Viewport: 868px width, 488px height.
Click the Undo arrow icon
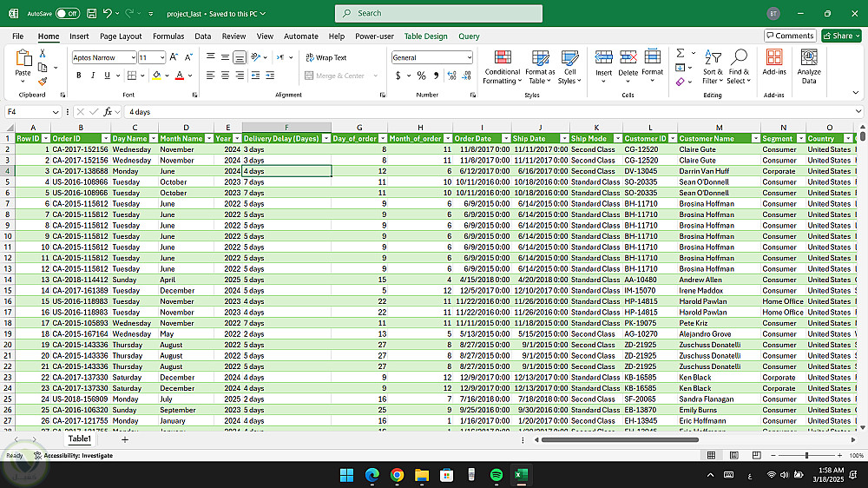coord(108,13)
